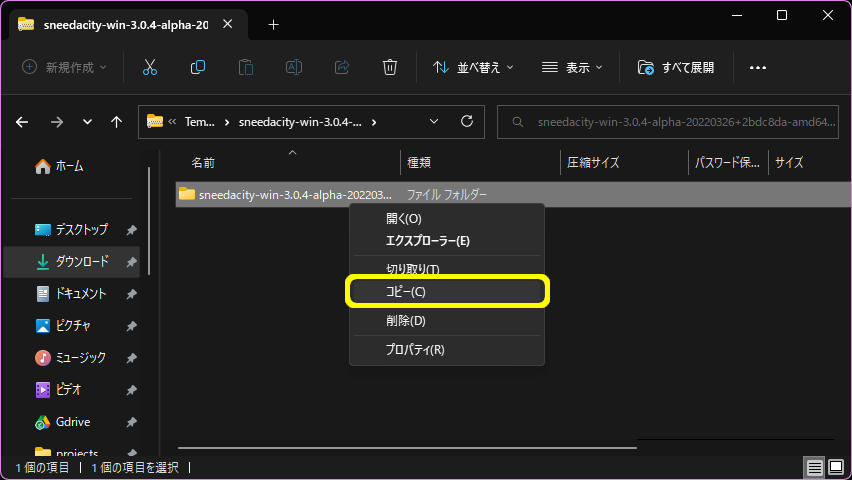The width and height of the screenshot is (852, 480).
Task: Open recent locations dropdown arrow
Action: click(x=87, y=122)
